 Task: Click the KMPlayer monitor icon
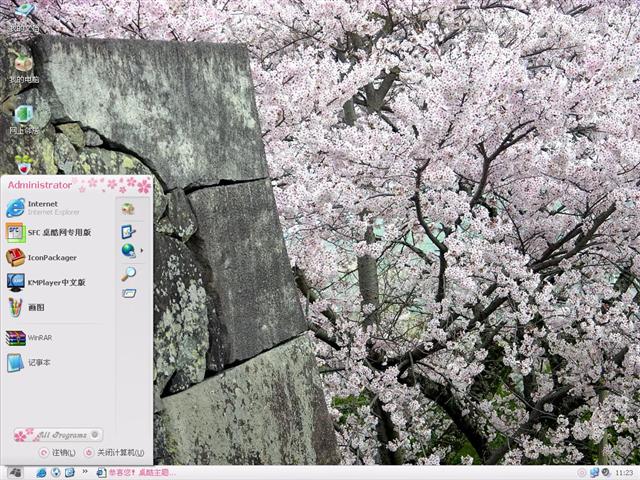click(x=16, y=282)
